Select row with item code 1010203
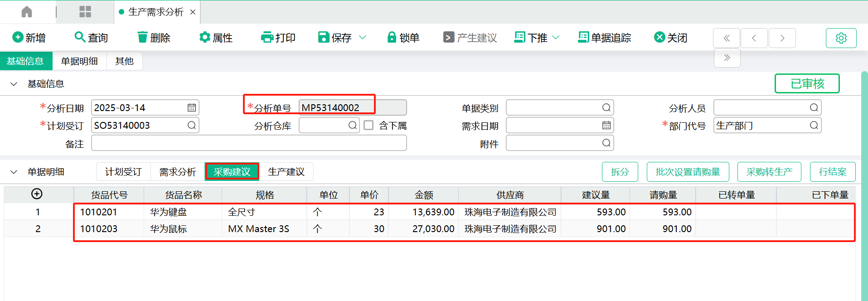The height and width of the screenshot is (301, 868). [430, 228]
